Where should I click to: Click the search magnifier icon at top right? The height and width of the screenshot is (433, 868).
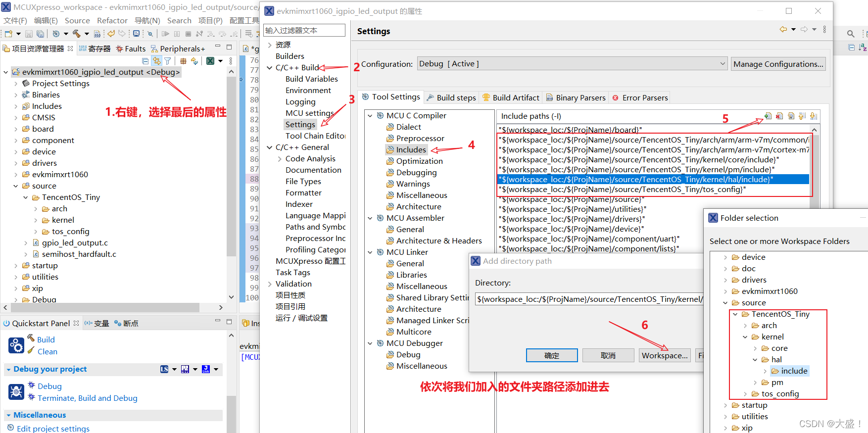pyautogui.click(x=850, y=34)
